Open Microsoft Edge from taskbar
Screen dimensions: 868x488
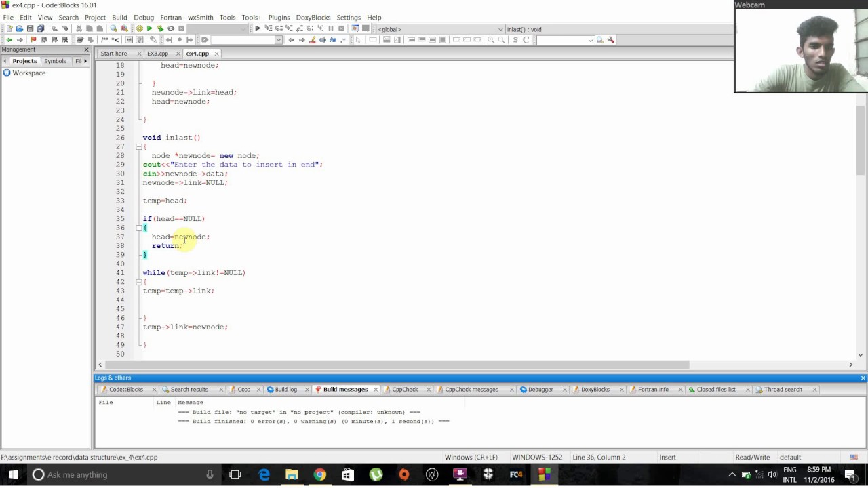[264, 474]
